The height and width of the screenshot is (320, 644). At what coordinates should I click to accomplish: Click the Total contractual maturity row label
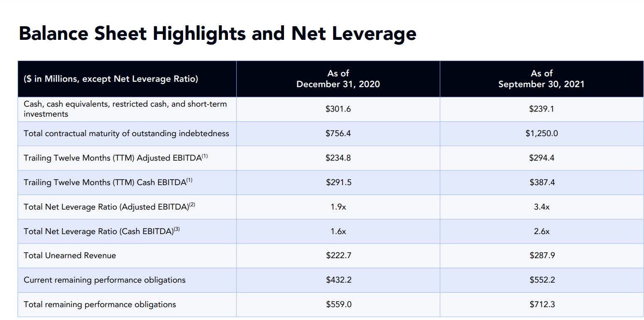click(x=126, y=134)
